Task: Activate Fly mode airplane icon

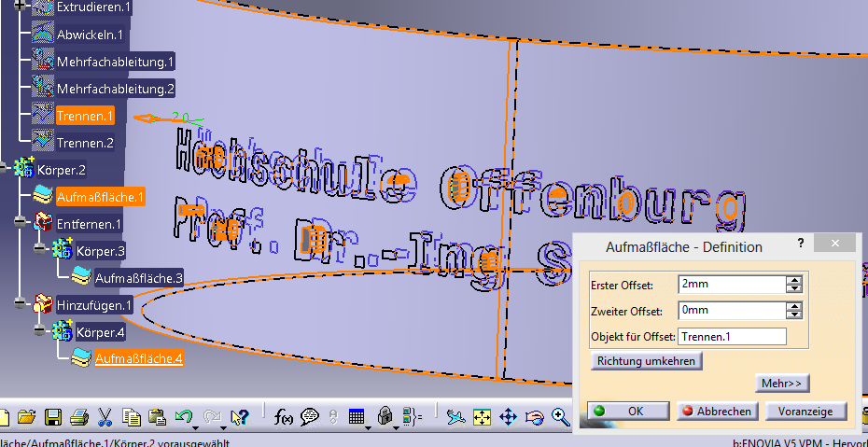Action: click(x=456, y=416)
